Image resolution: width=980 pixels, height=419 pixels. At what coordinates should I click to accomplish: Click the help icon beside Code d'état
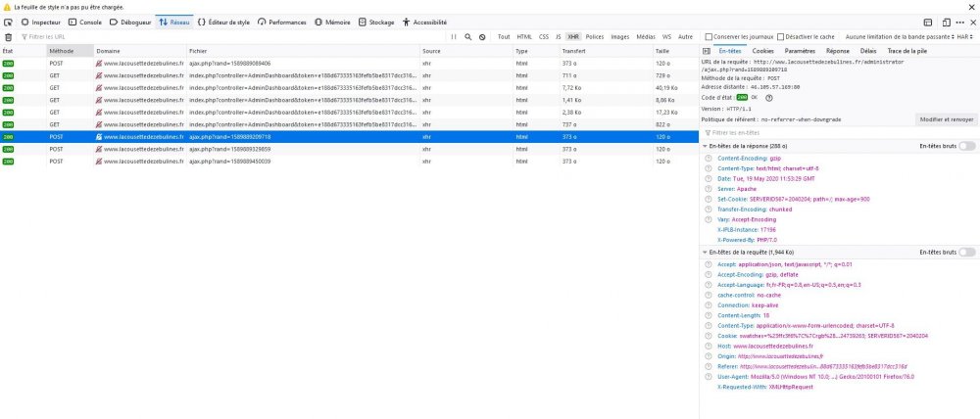click(768, 98)
